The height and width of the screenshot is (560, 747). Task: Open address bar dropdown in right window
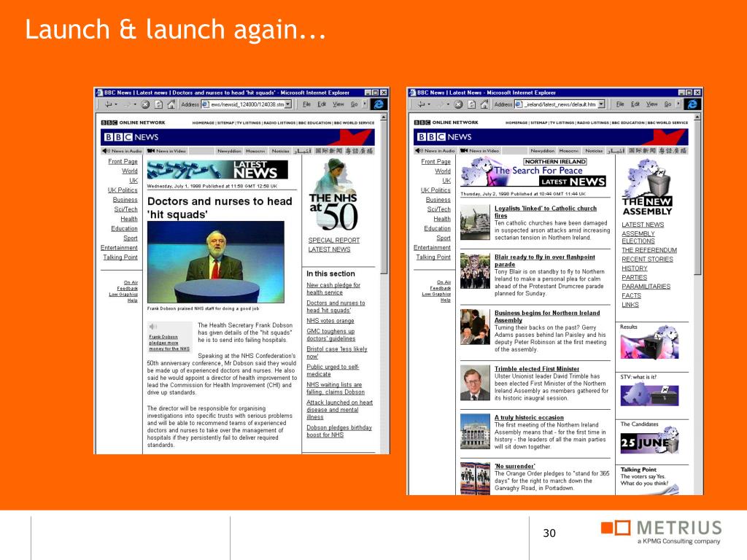coord(602,104)
